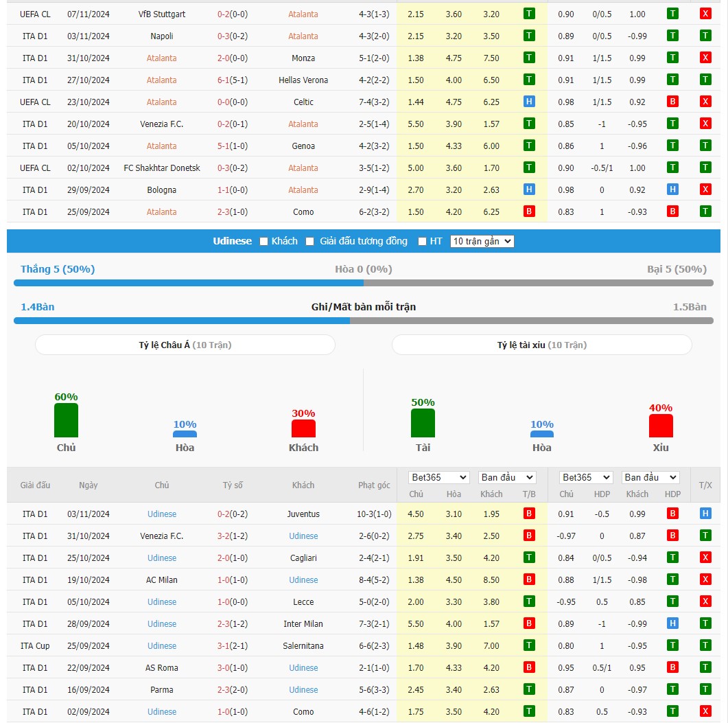Click the 3-2(1-2) score in Venezia vs Udinese row
Image resolution: width=728 pixels, height=723 pixels.
pyautogui.click(x=233, y=536)
